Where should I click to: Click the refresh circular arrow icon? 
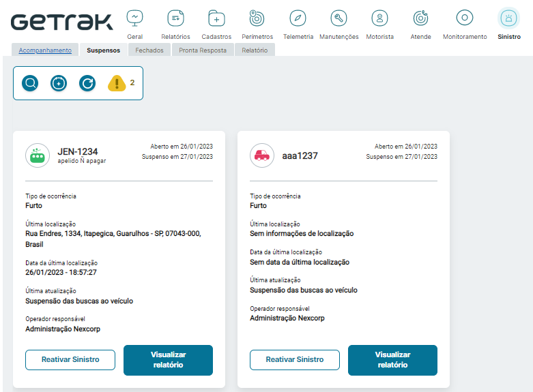coord(87,83)
